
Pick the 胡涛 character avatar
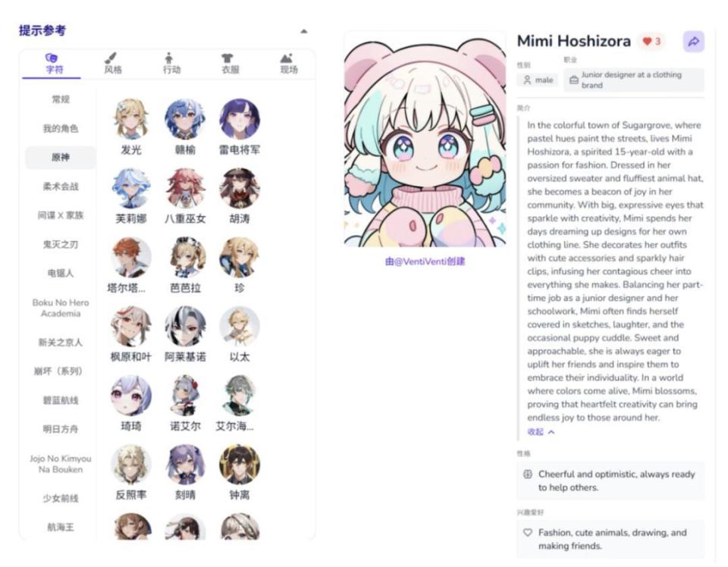pos(239,188)
